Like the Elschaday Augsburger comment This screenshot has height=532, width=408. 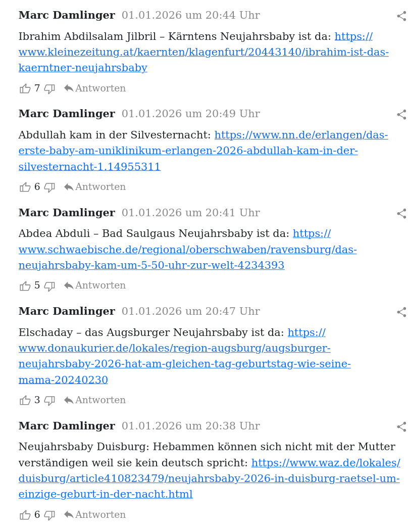25,401
